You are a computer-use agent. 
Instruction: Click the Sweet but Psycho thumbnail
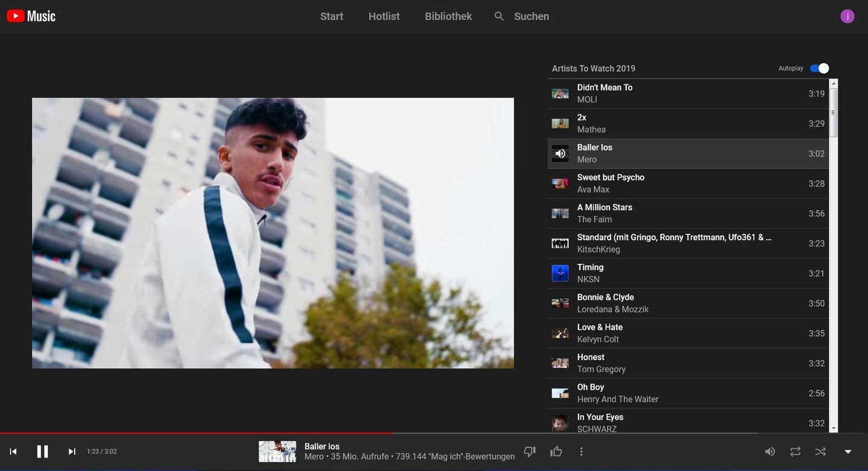click(560, 184)
